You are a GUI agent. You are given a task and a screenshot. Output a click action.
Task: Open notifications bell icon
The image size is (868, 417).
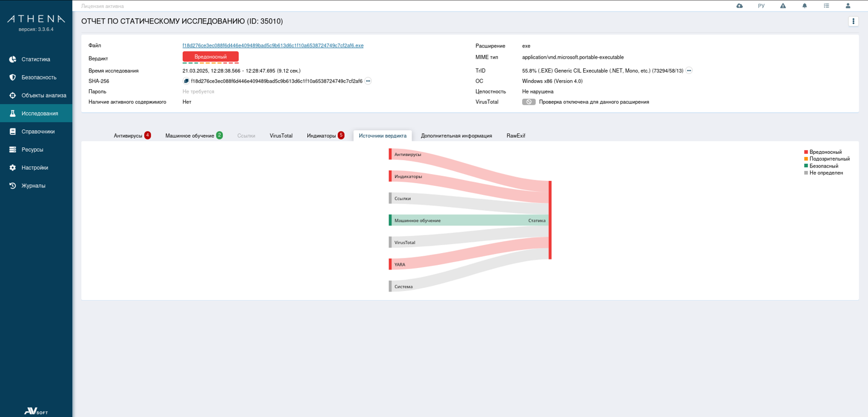(x=804, y=6)
